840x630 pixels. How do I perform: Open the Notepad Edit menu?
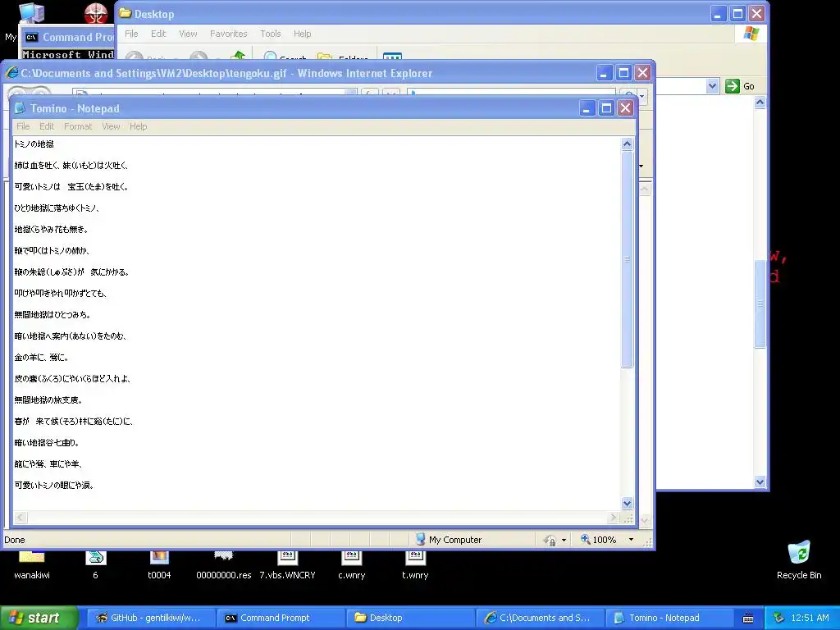[x=47, y=126]
